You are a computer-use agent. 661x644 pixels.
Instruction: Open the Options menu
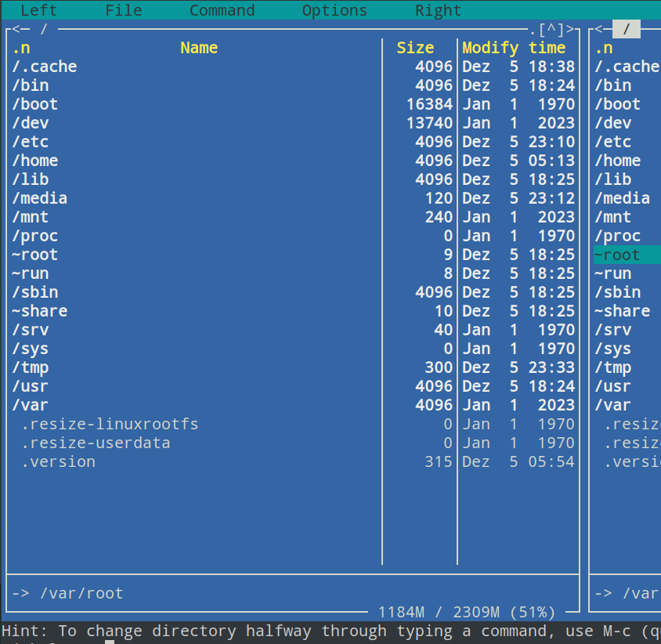(334, 10)
